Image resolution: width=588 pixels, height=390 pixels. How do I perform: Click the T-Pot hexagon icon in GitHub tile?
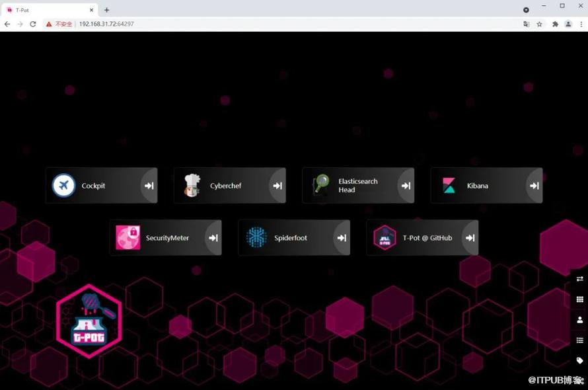[x=385, y=237]
